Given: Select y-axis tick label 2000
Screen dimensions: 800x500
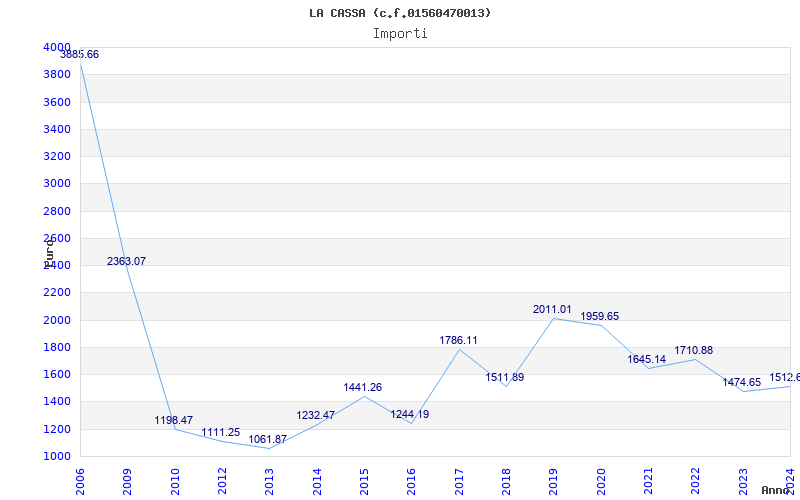Looking at the screenshot, I should click(x=57, y=320).
